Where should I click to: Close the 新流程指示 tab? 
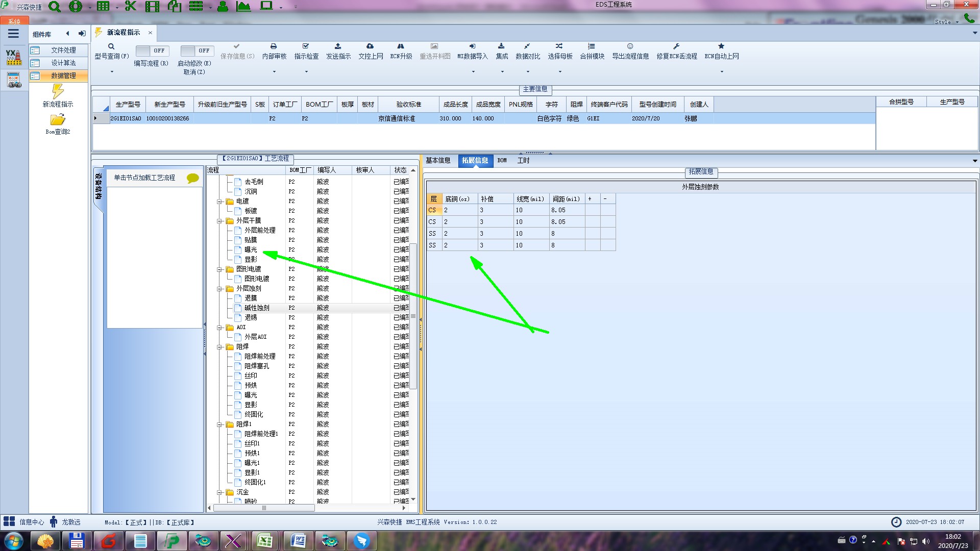[150, 32]
